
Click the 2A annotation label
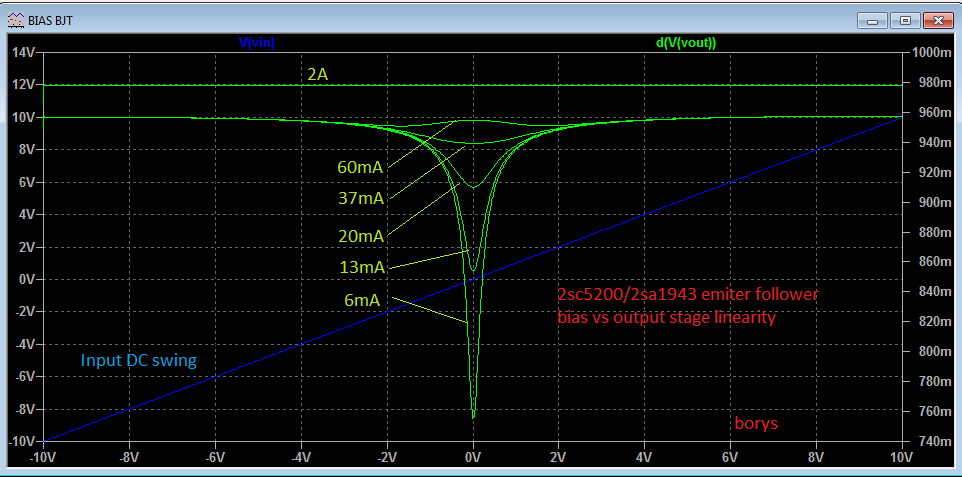point(318,74)
